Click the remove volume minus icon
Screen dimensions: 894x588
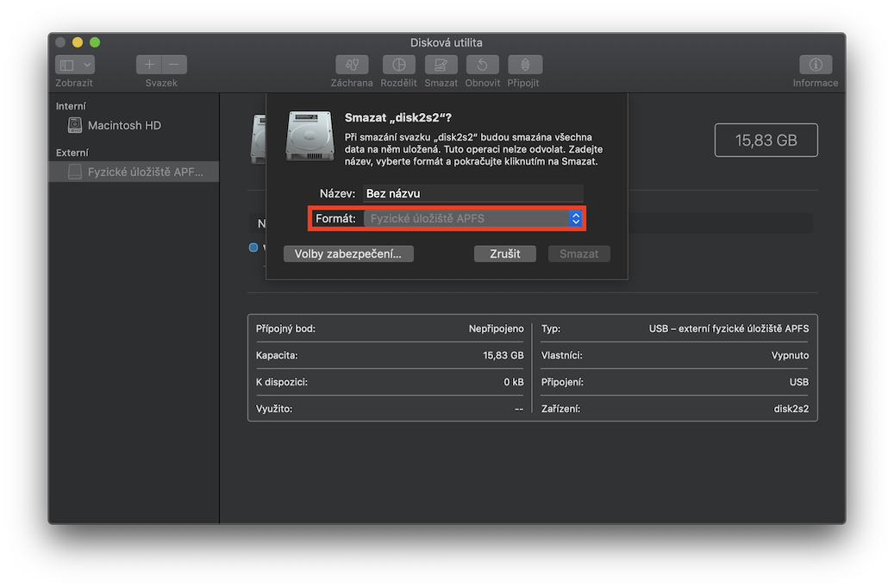click(x=174, y=65)
